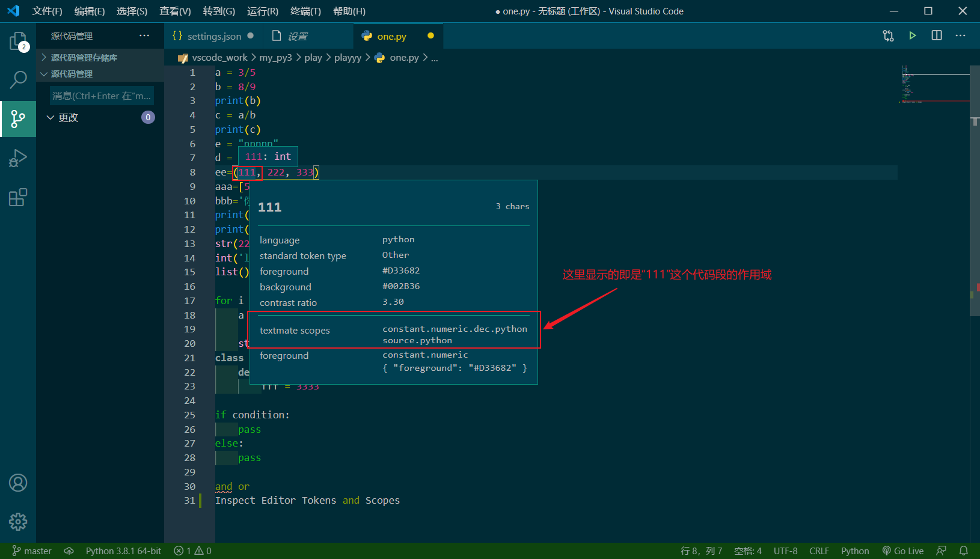Change the UTF-8 file encoding

(x=785, y=551)
